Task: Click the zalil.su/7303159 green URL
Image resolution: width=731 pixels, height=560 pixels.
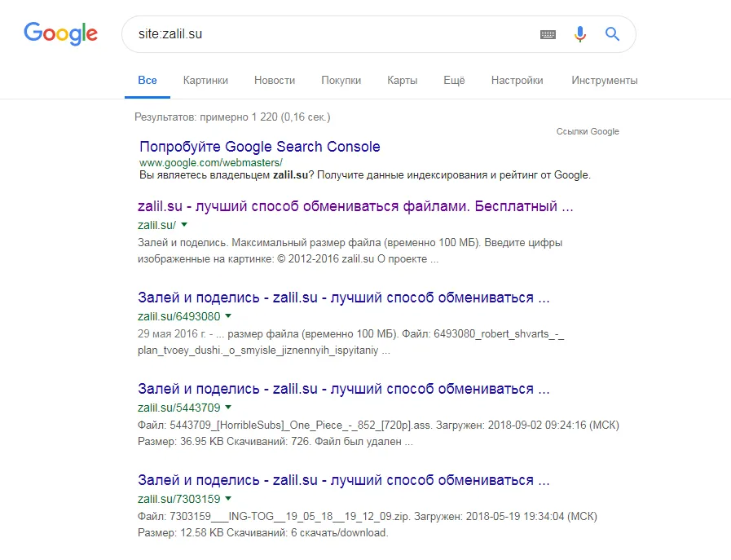Action: coord(179,500)
